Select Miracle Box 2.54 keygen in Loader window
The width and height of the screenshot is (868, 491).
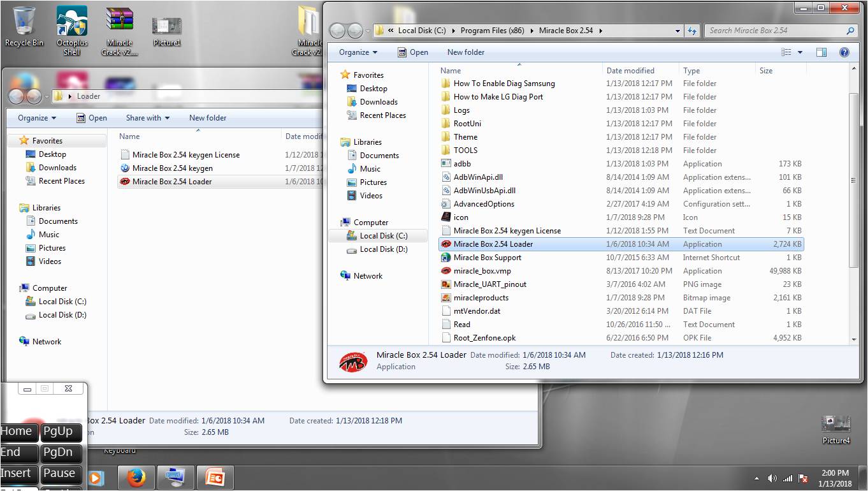pyautogui.click(x=172, y=168)
